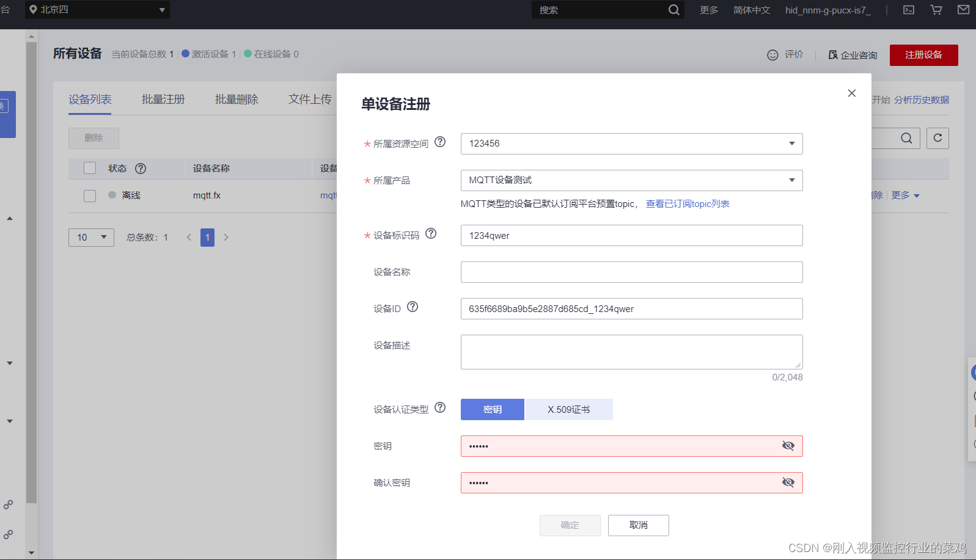Click 激活设备 1 statistic

tap(209, 54)
